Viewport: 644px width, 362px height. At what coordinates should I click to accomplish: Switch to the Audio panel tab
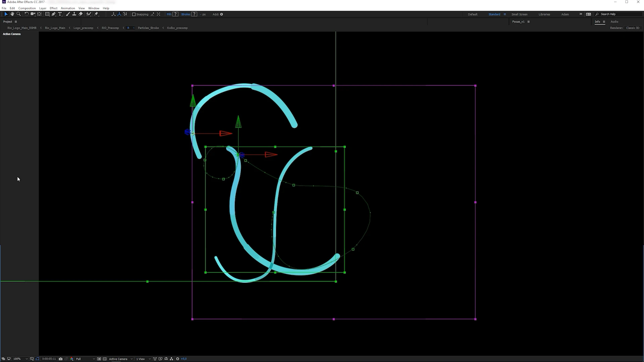click(614, 21)
